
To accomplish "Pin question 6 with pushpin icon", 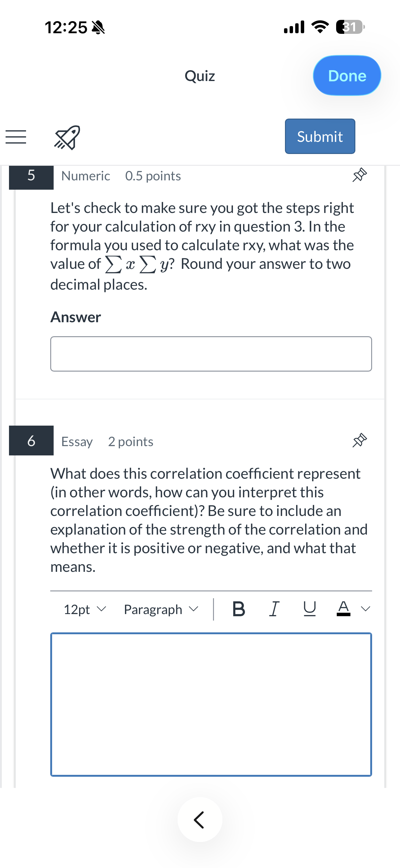I will coord(359,441).
